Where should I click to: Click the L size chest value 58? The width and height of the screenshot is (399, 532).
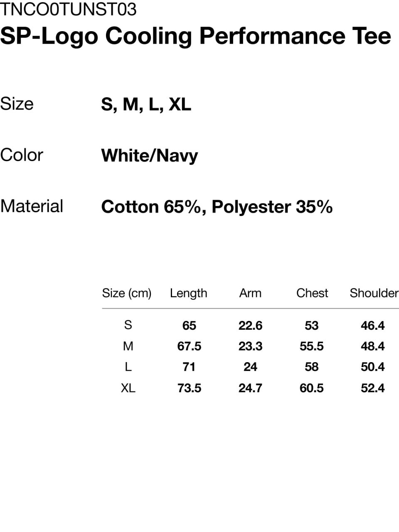311,367
